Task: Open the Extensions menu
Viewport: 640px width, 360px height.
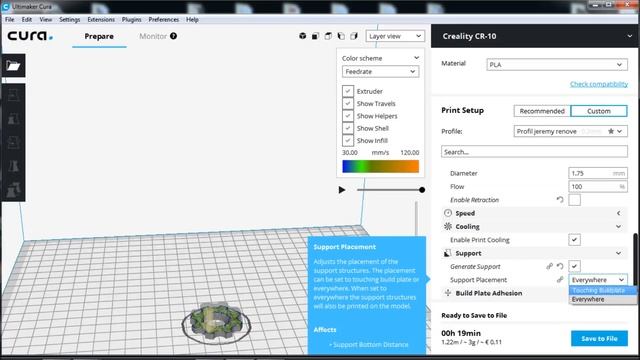Action: pyautogui.click(x=101, y=19)
